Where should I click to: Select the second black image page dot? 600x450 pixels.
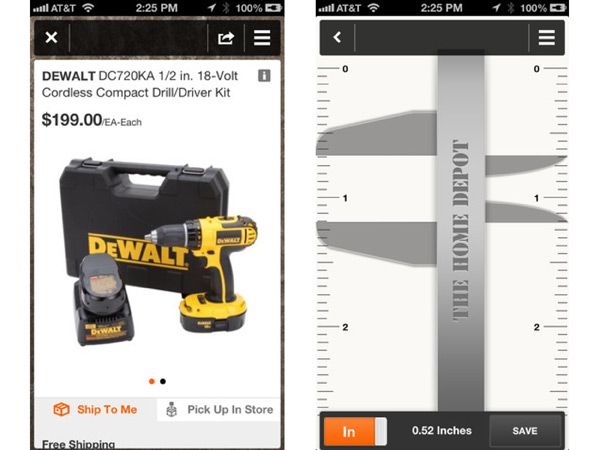(163, 381)
